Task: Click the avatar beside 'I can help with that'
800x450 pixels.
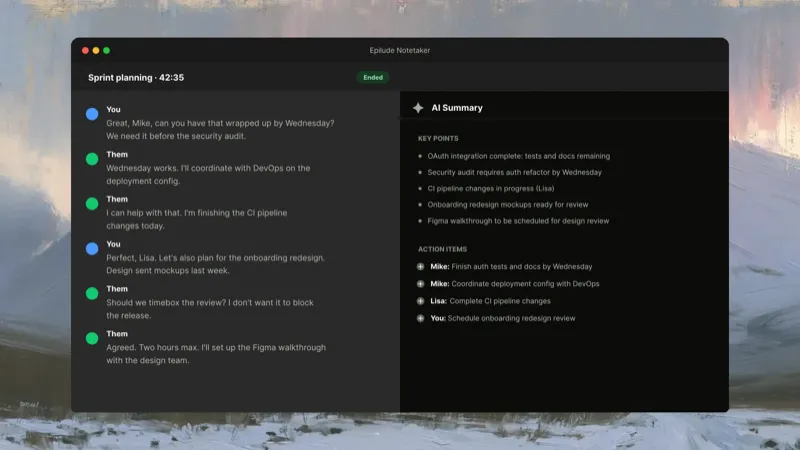Action: [x=92, y=204]
